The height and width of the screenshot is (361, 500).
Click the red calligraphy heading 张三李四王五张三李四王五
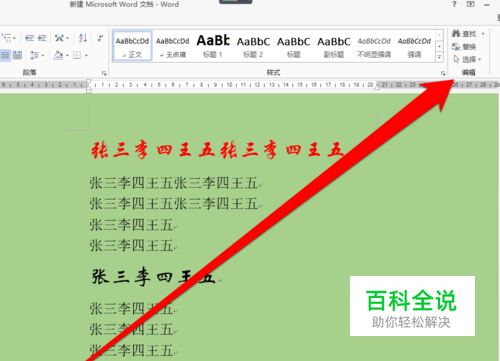(217, 150)
